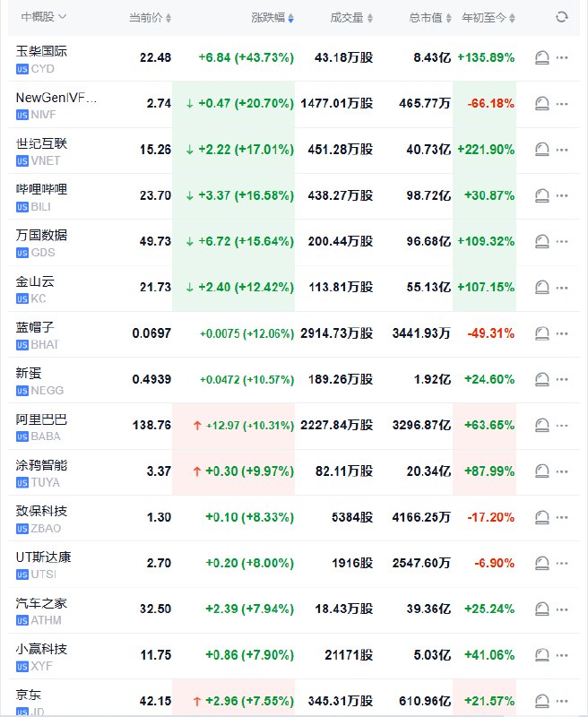Open more options for 蓝帽子 row
This screenshot has width=588, height=717.
click(562, 333)
